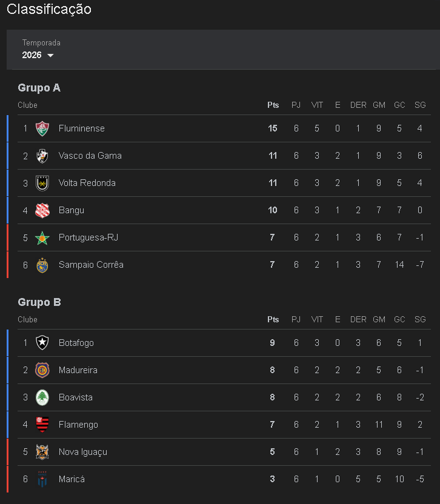
Task: Click the Nova Iguaçu crest icon
Action: (42, 452)
